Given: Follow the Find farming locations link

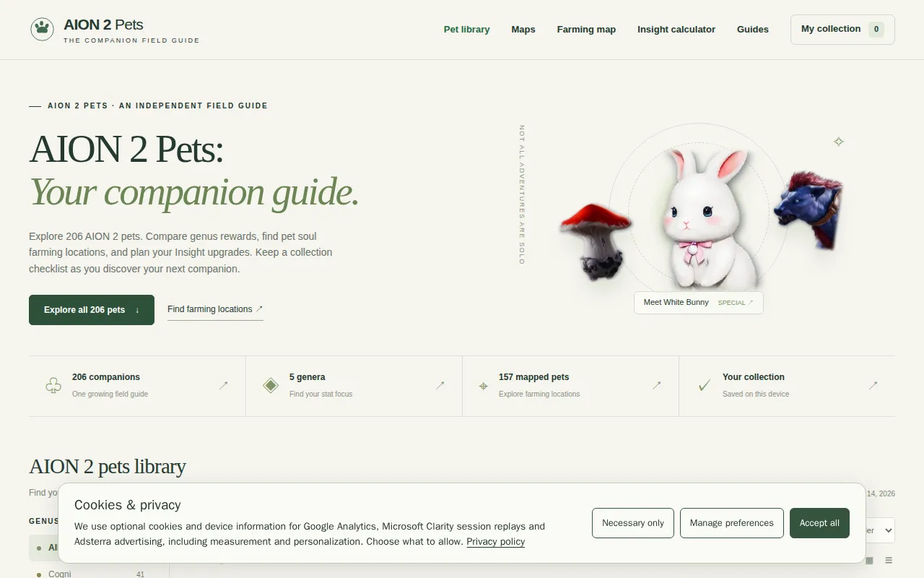Looking at the screenshot, I should coord(215,309).
